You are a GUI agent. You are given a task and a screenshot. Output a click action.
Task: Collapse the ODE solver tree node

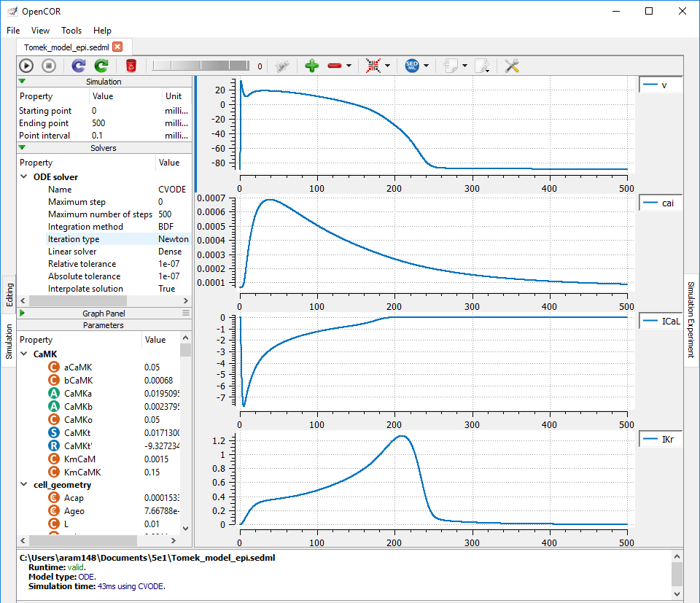tap(26, 177)
